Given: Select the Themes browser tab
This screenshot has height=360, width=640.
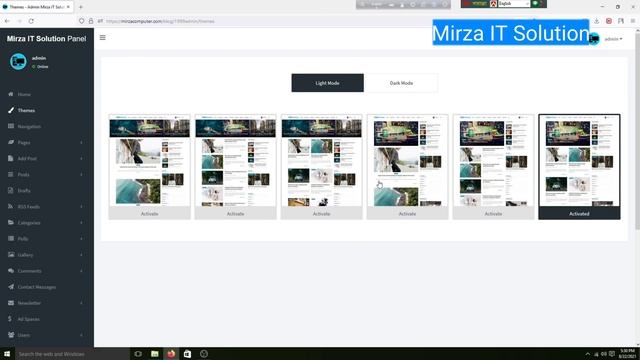Looking at the screenshot, I should coord(37,7).
